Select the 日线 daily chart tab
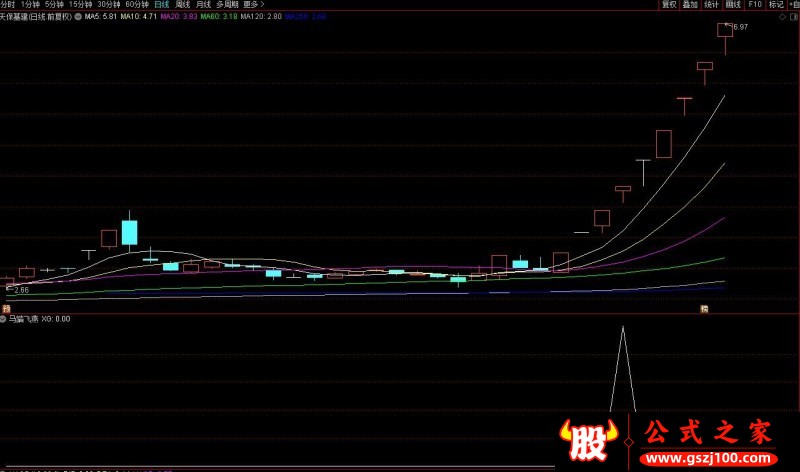Image resolution: width=800 pixels, height=472 pixels. point(161,5)
